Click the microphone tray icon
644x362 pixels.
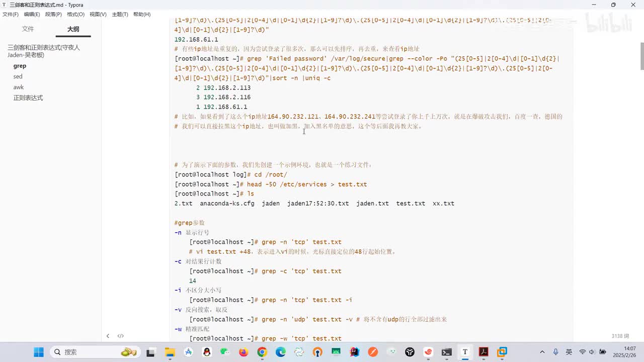coord(555,352)
